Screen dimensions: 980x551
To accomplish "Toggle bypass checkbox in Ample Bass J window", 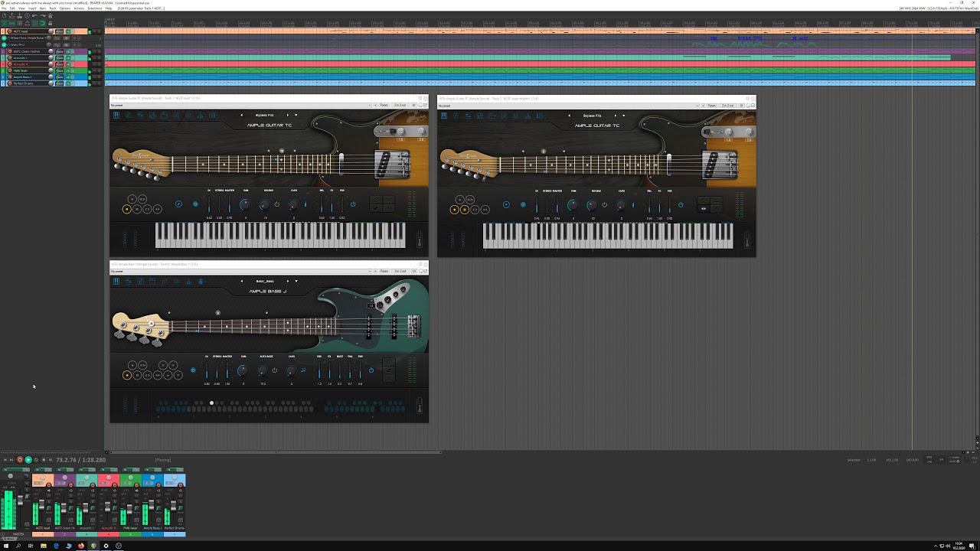I will (424, 271).
